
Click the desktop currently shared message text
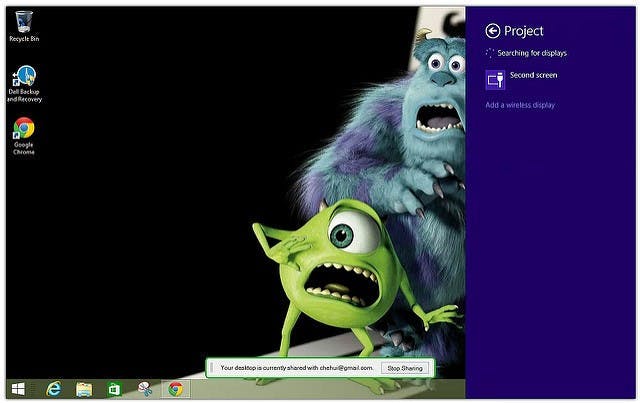coord(297,368)
